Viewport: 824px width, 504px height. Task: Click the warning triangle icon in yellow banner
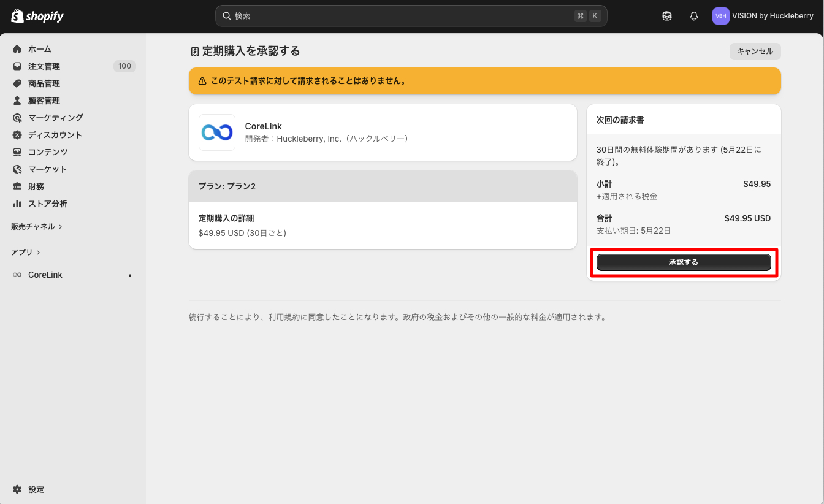click(202, 81)
